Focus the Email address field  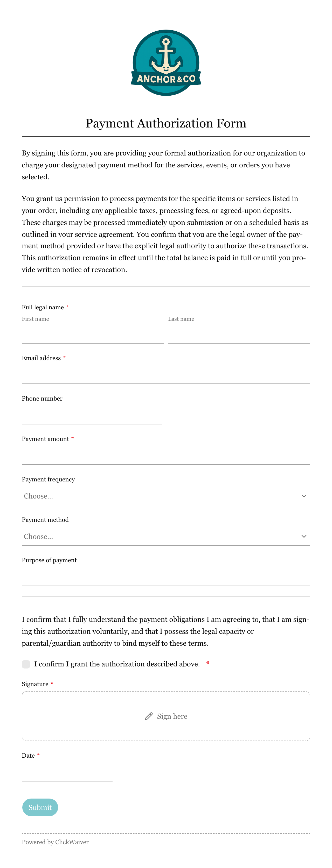pos(166,375)
